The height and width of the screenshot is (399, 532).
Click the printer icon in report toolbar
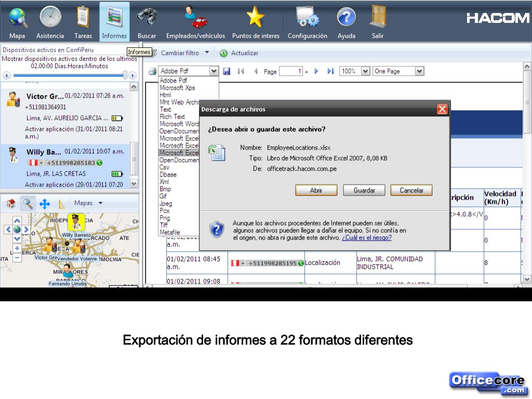pyautogui.click(x=152, y=71)
